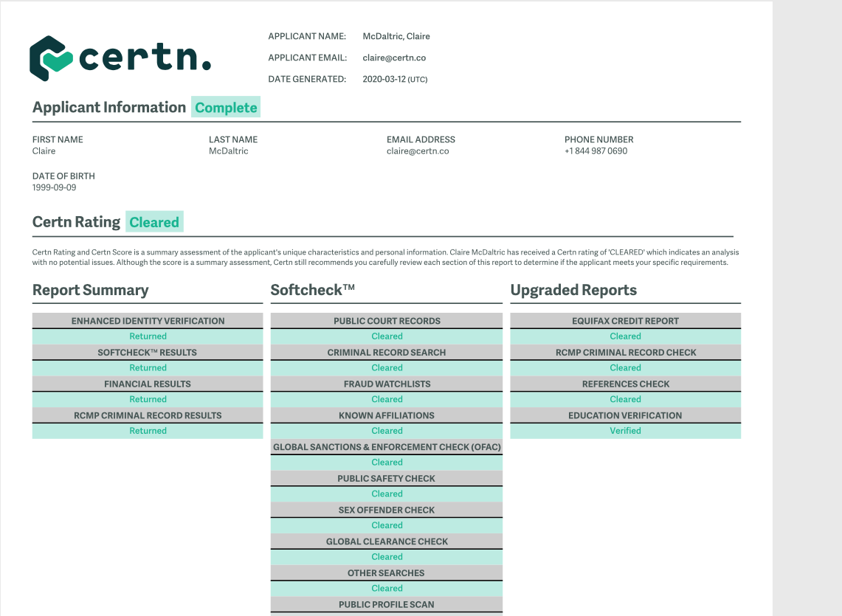
Task: Expand the Other Searches section
Action: (x=387, y=572)
